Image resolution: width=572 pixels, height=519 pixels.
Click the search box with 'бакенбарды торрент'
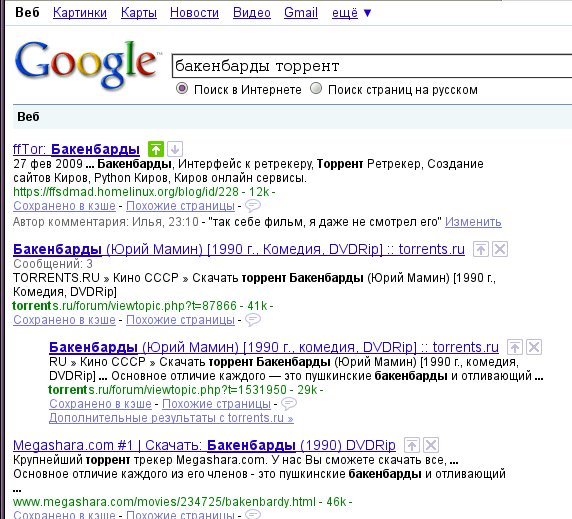click(x=372, y=66)
